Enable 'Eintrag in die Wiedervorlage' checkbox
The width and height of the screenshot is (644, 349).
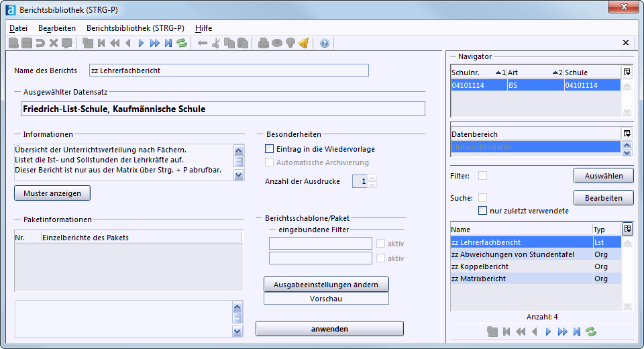tap(270, 149)
